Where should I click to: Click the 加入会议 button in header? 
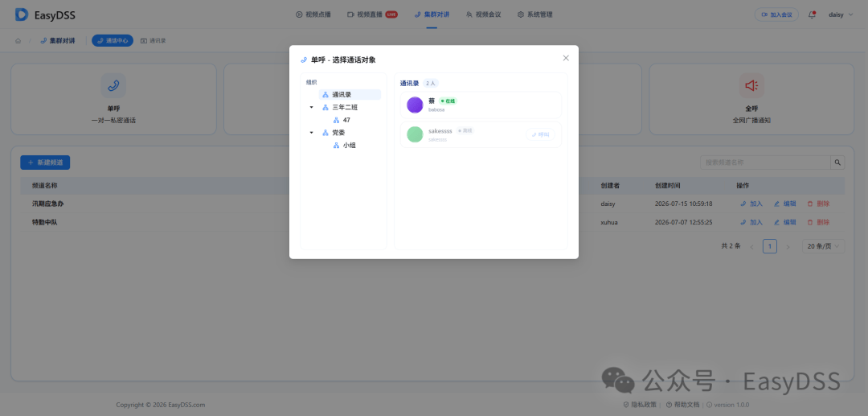776,15
